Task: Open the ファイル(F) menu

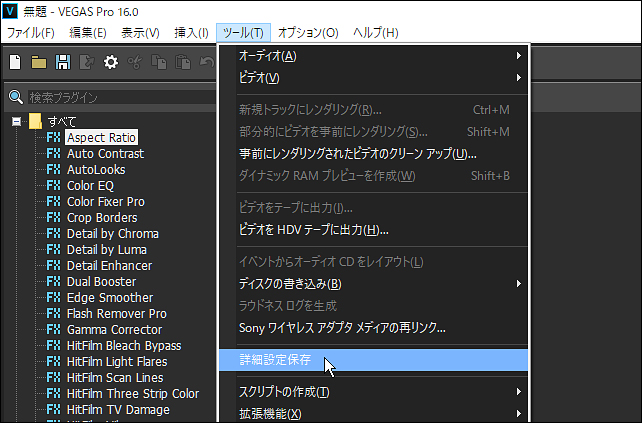Action: pyautogui.click(x=31, y=32)
